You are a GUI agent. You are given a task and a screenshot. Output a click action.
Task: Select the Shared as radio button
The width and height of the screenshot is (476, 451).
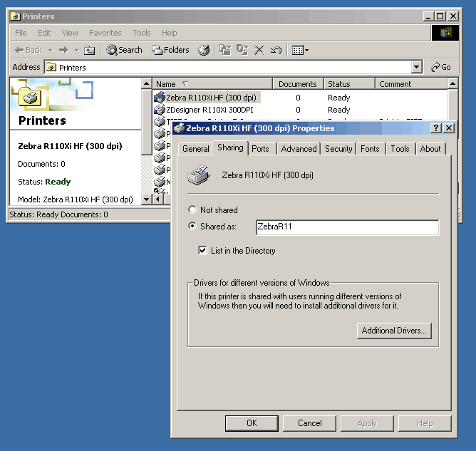(x=192, y=226)
